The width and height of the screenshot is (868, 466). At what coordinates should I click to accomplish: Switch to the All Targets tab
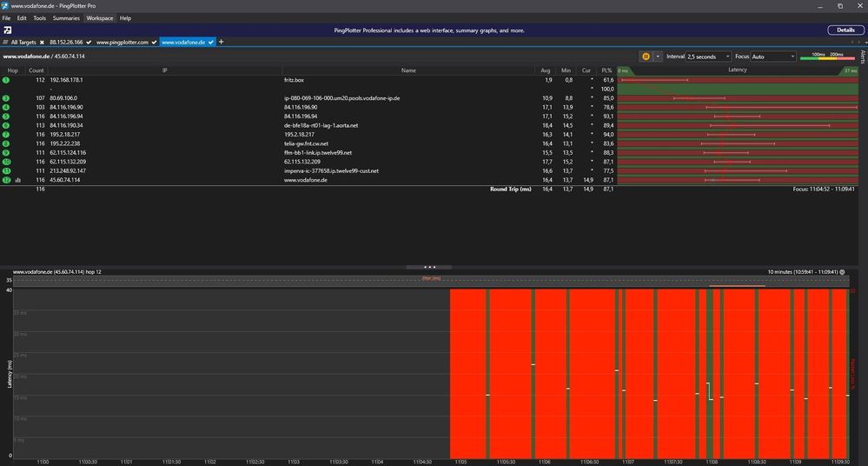23,42
